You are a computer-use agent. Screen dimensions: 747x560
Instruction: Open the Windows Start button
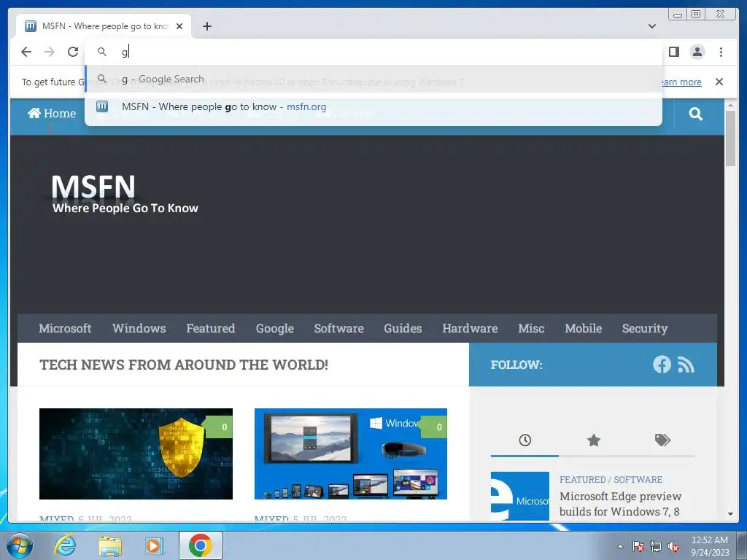coord(20,545)
